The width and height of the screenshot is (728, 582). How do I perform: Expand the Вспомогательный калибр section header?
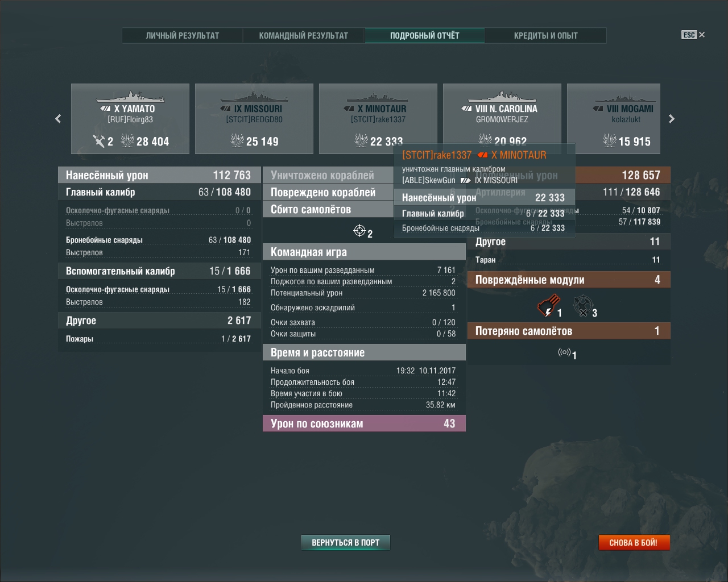159,271
